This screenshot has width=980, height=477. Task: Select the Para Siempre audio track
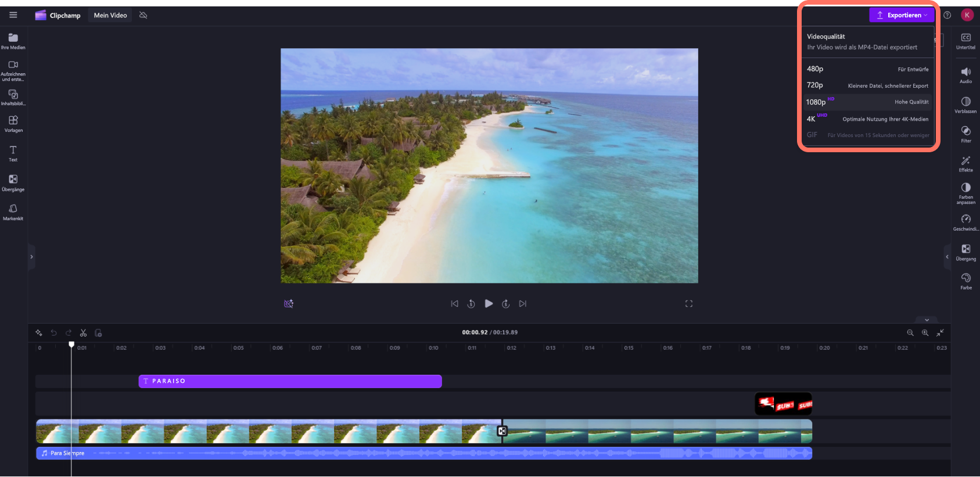424,453
